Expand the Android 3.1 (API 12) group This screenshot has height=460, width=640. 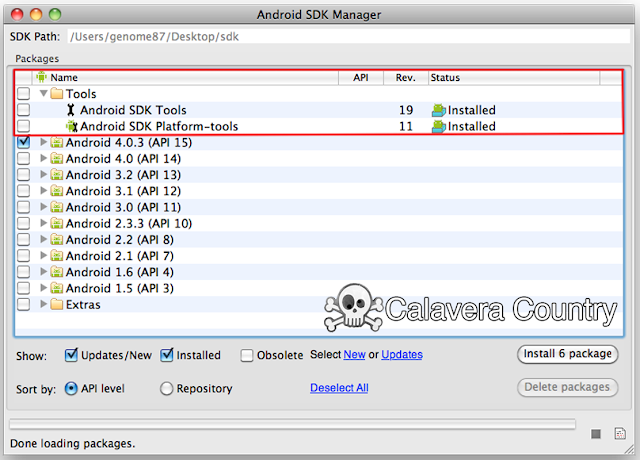tap(43, 191)
